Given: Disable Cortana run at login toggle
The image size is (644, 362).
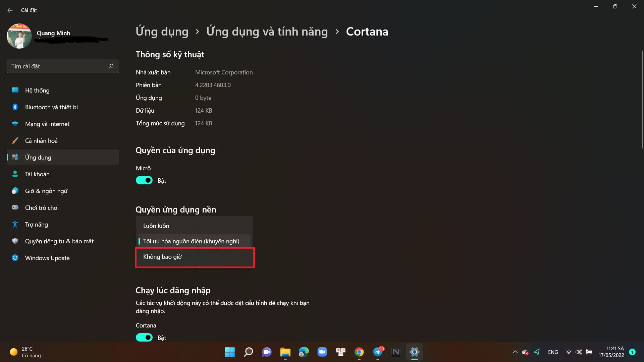Looking at the screenshot, I should pos(144,338).
